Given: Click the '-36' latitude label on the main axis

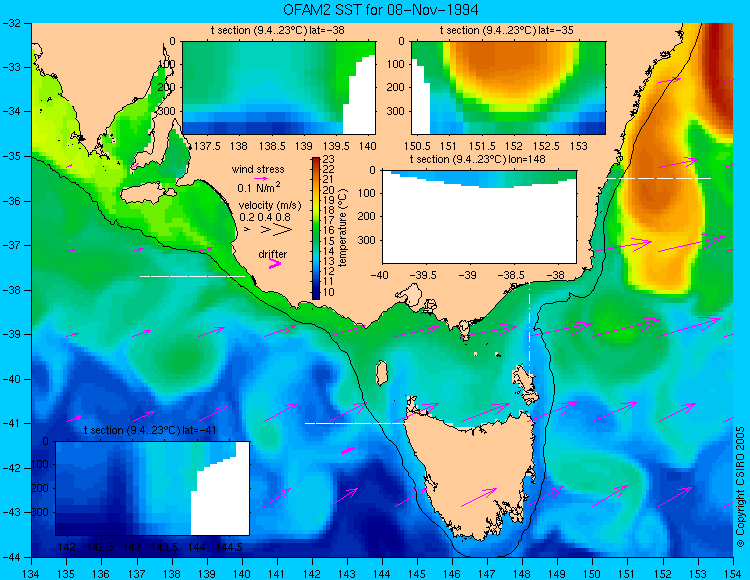Looking at the screenshot, I should 13,201.
